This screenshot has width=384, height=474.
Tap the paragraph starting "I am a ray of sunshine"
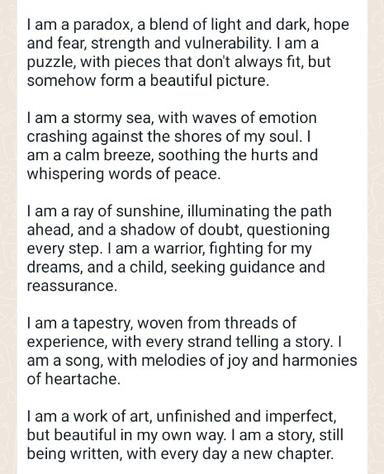(x=179, y=248)
